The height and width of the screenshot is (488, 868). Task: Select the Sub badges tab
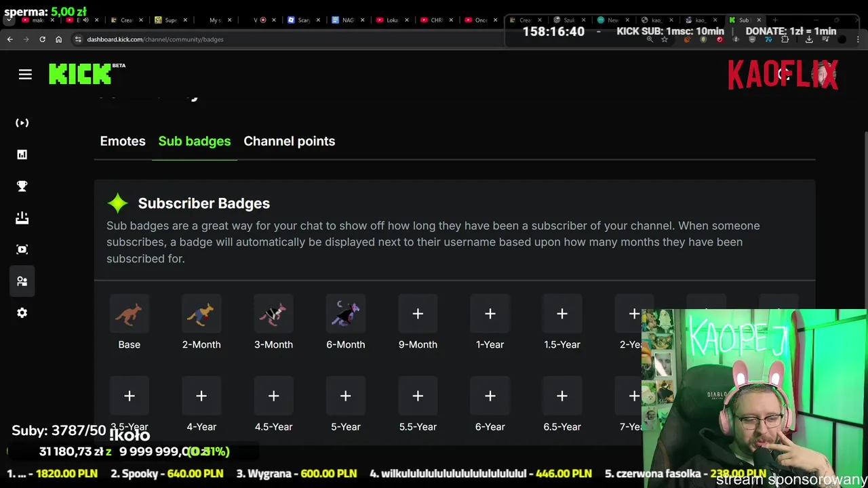195,141
